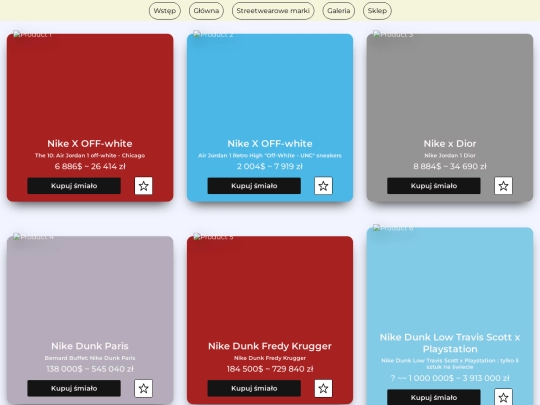Click subtitle Bernard Buffet: Nike Dunk Paris
Screen dimensions: 540x405
click(x=90, y=358)
